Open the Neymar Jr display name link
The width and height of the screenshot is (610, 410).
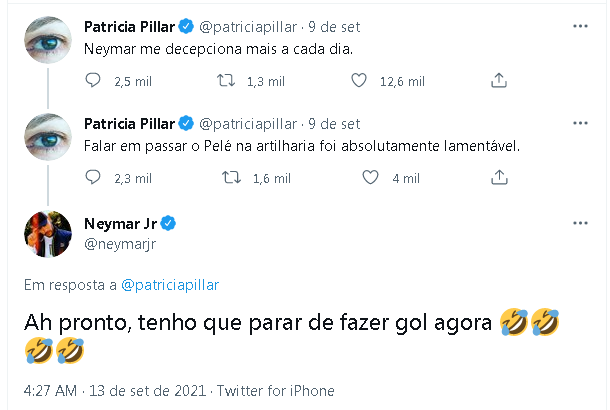coord(123,222)
